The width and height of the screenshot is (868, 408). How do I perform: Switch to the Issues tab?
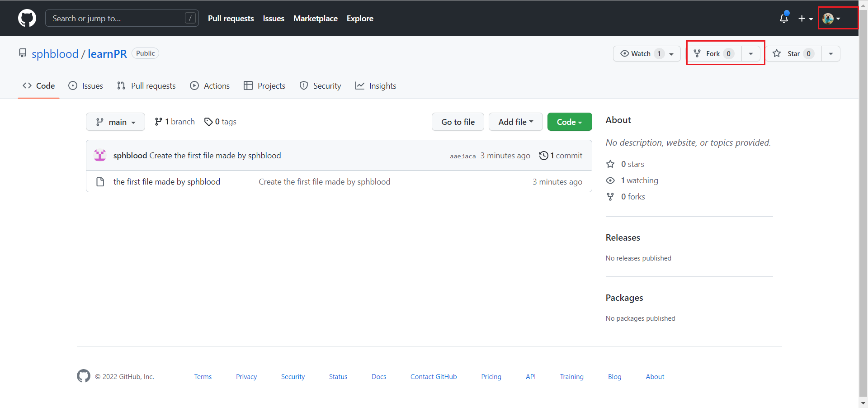[86, 86]
